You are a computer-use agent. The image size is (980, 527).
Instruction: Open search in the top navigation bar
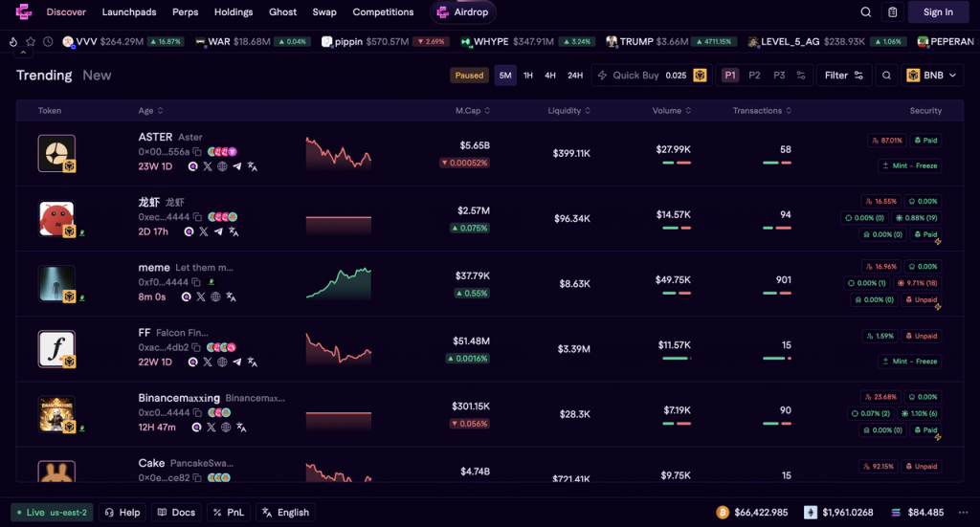[866, 12]
